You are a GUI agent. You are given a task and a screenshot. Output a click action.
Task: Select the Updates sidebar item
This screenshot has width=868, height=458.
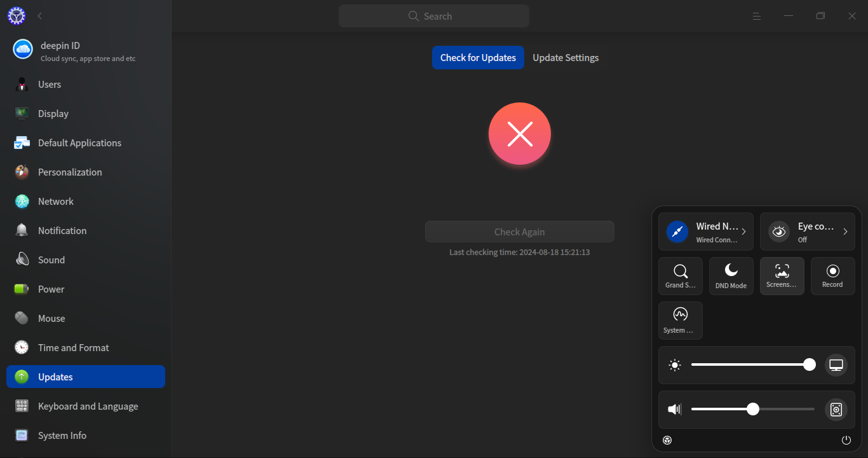86,377
